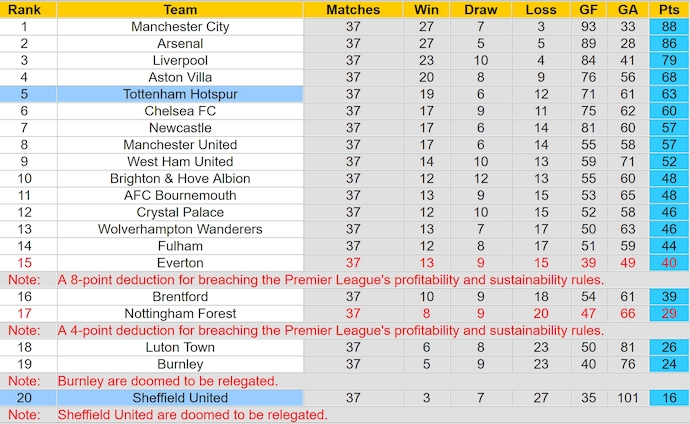Click the Win column header
The width and height of the screenshot is (690, 424).
(426, 9)
